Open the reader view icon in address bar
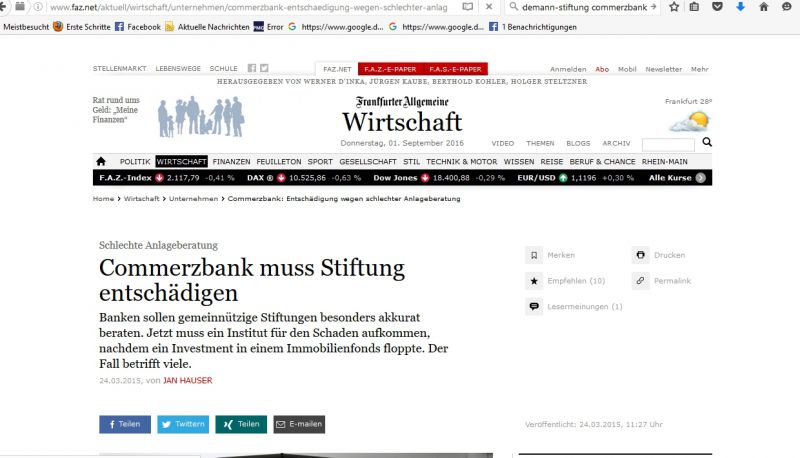This screenshot has width=800, height=458. [x=467, y=7]
